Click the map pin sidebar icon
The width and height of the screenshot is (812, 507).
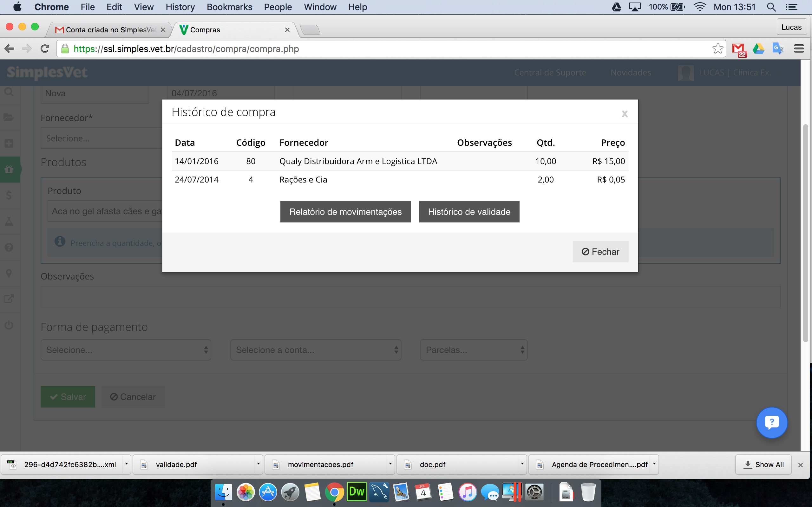pyautogui.click(x=9, y=273)
